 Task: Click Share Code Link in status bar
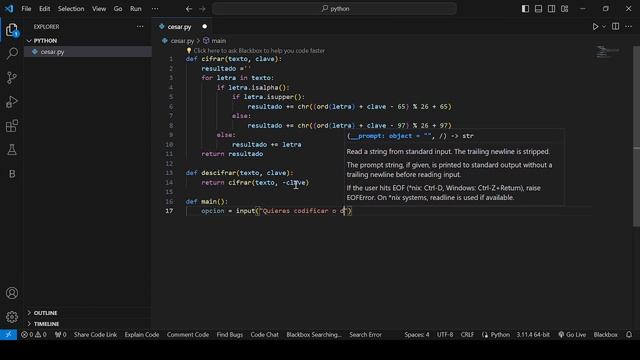(95, 335)
